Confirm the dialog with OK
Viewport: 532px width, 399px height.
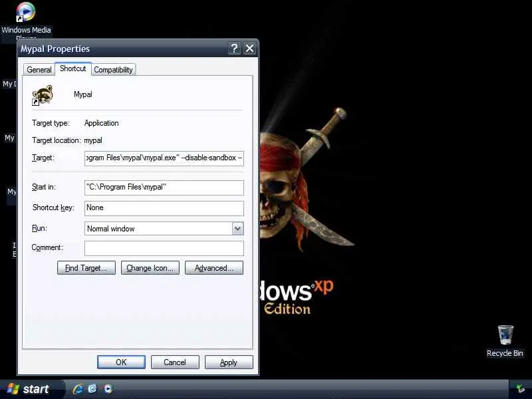tap(121, 362)
